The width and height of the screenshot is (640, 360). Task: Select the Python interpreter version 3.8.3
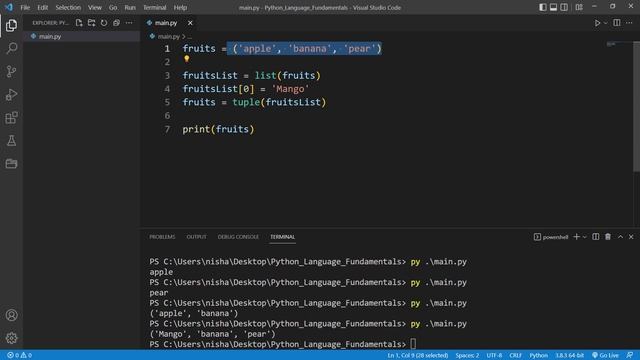569,355
